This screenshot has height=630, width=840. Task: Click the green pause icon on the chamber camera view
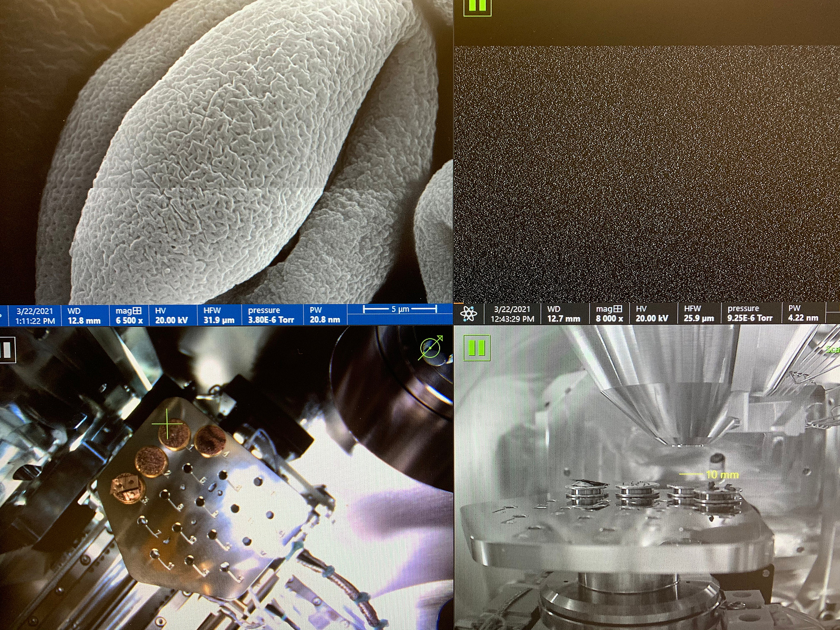pos(476,348)
